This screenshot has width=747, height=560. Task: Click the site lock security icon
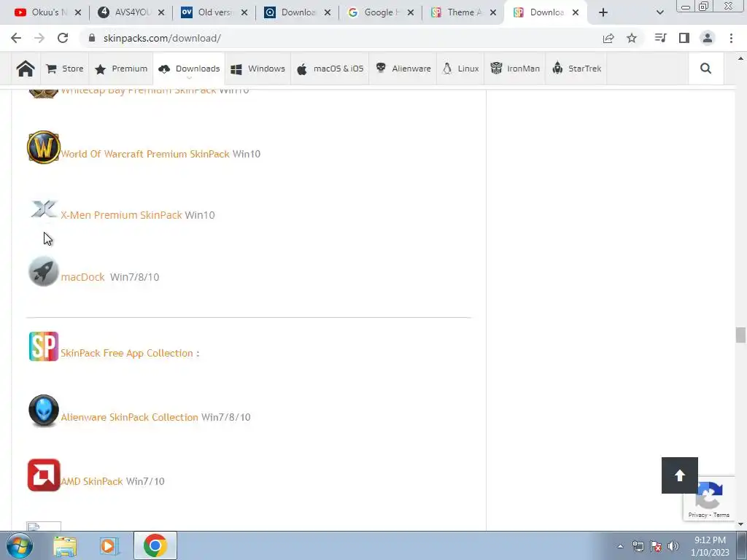point(92,38)
